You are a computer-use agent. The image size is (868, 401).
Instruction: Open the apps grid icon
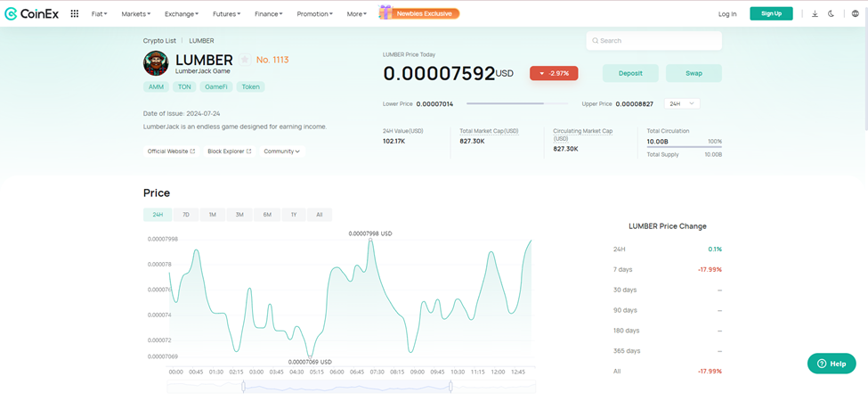point(75,14)
